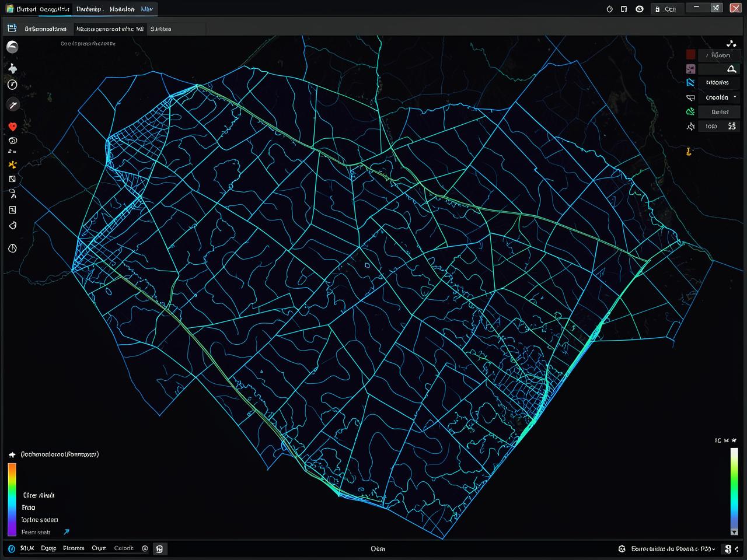Click the blue circle icon in status bar
The width and height of the screenshot is (747, 560).
pyautogui.click(x=12, y=548)
